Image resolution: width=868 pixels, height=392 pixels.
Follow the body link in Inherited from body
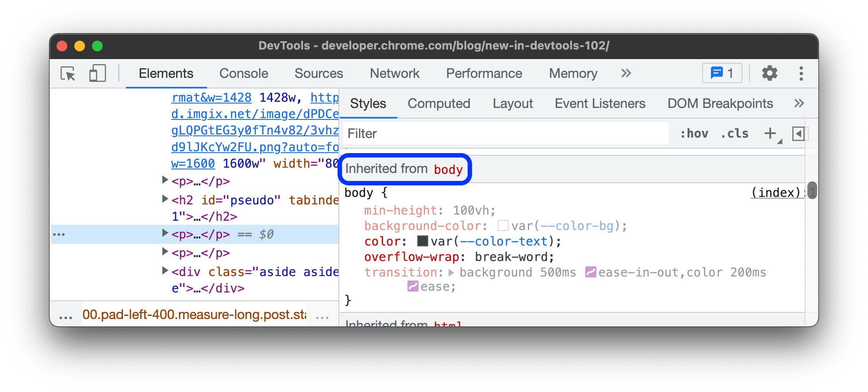pyautogui.click(x=448, y=169)
